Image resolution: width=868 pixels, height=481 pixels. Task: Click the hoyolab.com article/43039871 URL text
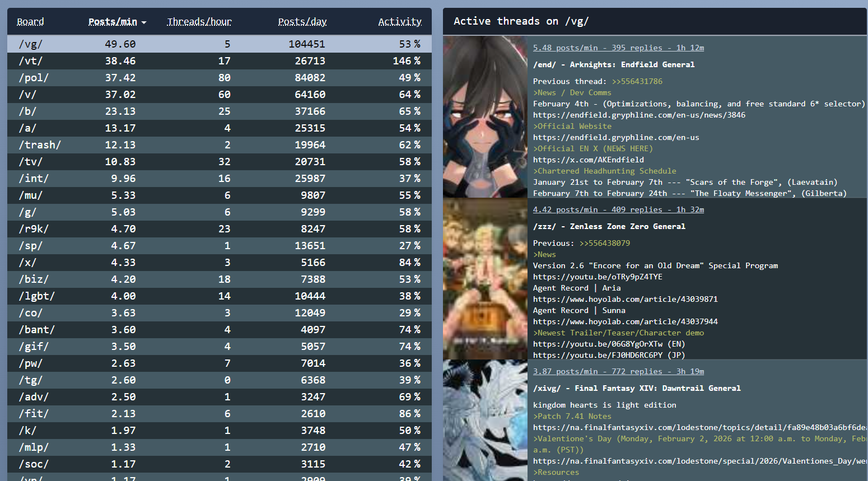click(626, 299)
